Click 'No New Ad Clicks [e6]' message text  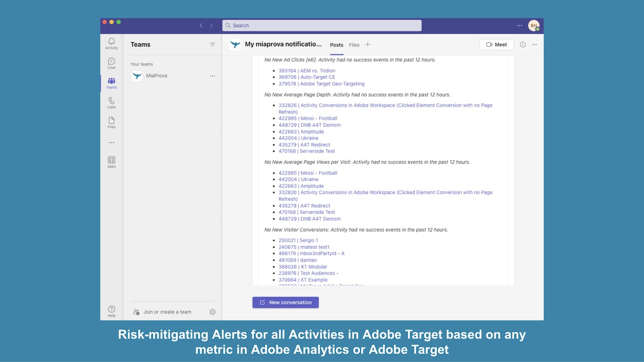click(x=350, y=60)
